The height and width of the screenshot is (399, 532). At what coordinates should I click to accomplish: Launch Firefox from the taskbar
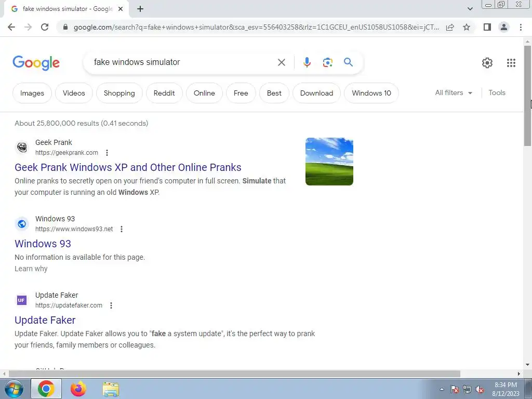coord(78,389)
